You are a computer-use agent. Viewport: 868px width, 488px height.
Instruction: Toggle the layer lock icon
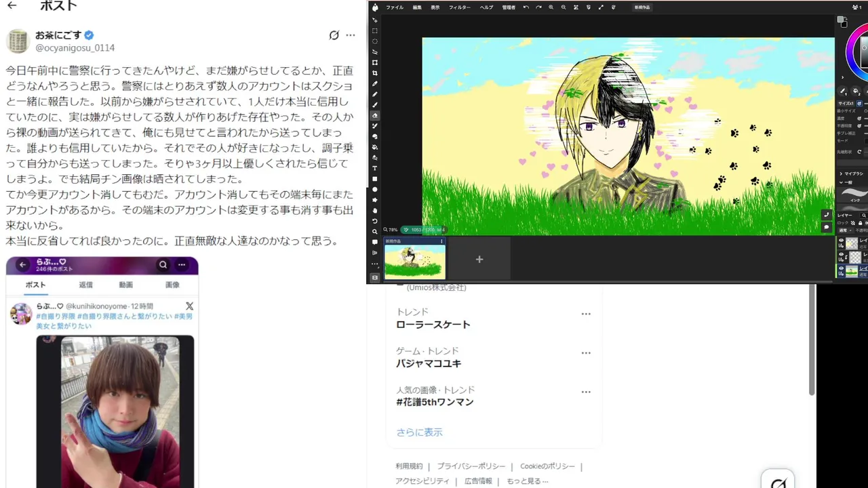coord(860,222)
